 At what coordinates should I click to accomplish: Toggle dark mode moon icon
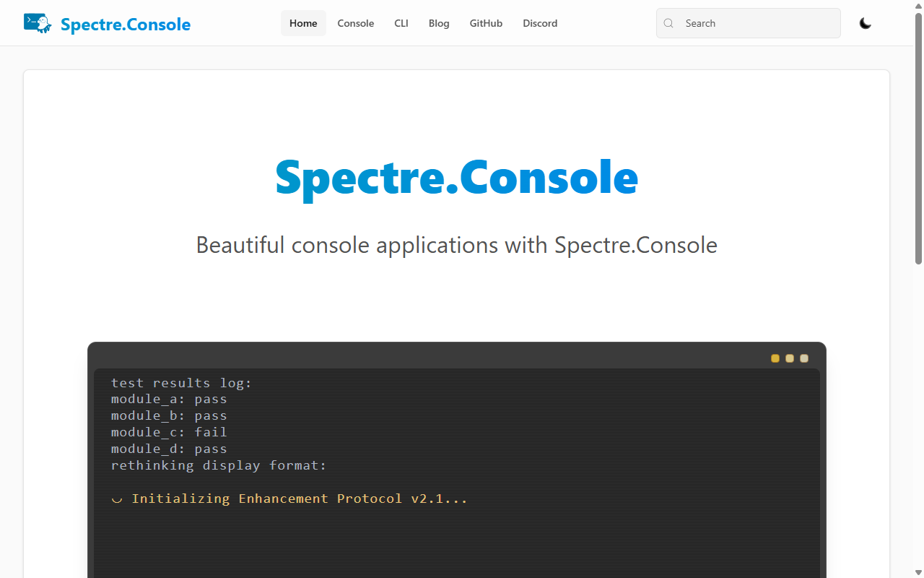click(866, 23)
